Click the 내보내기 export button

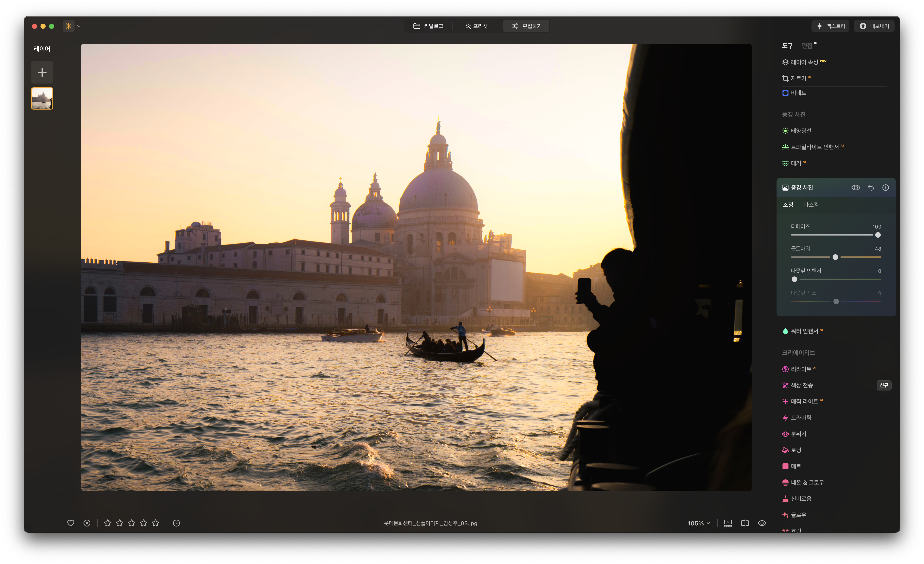[x=874, y=26]
